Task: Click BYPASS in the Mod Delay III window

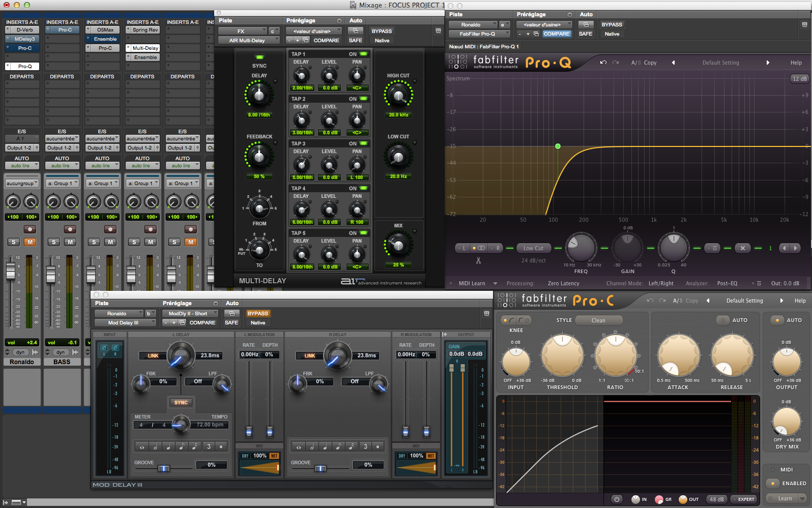Action: (257, 314)
